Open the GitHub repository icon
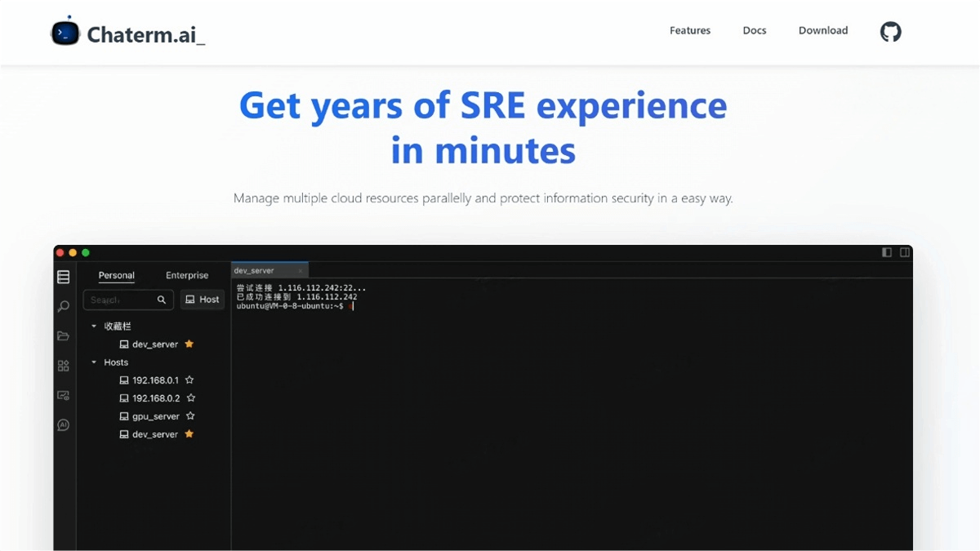This screenshot has width=980, height=551. click(x=890, y=32)
